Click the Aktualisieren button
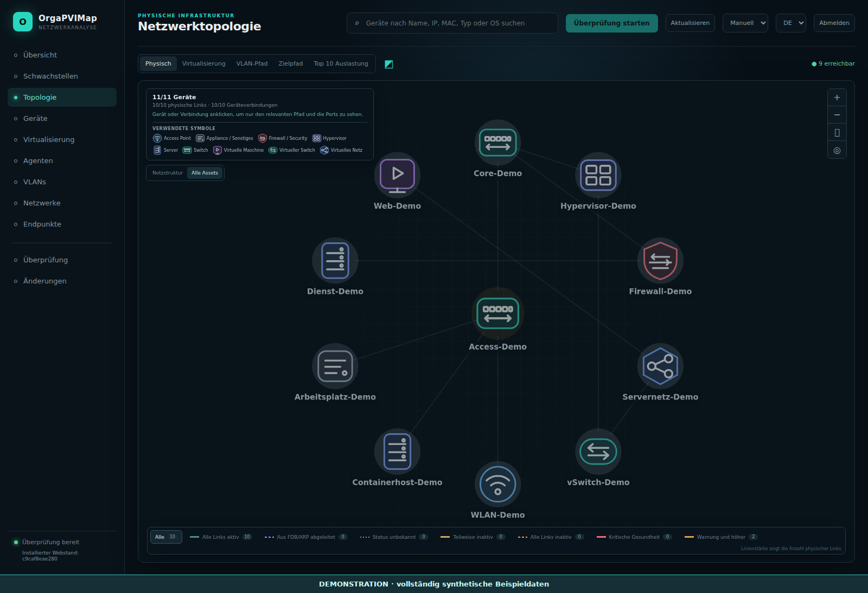The width and height of the screenshot is (868, 593). tap(690, 23)
